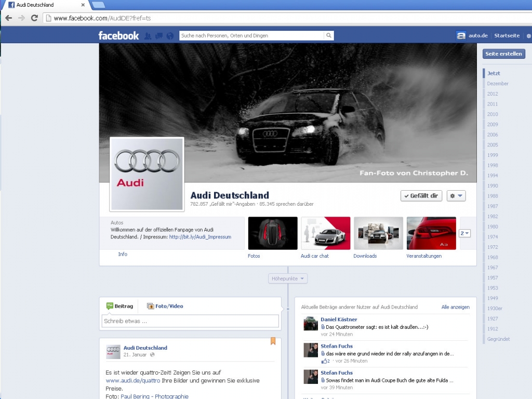Click the vor 39 Minuten timestamp
The width and height of the screenshot is (532, 399).
337,388
